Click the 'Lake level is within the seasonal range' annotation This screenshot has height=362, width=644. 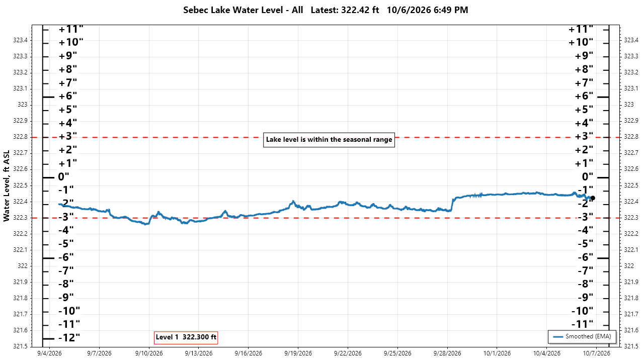(329, 140)
